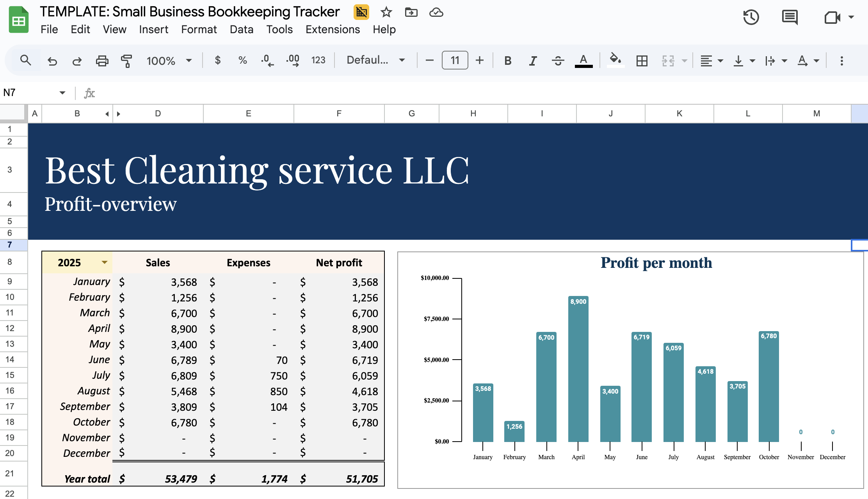Increase font size with the plus button

click(x=479, y=61)
